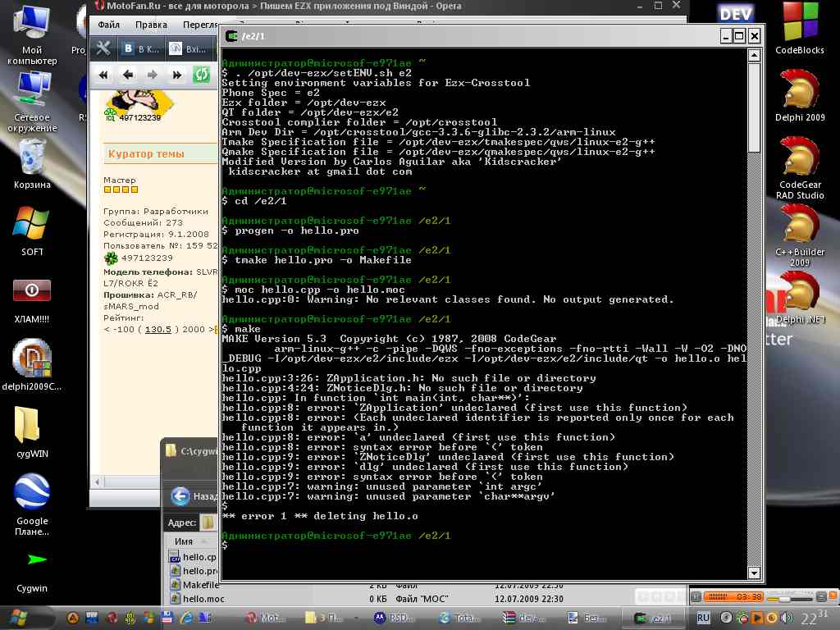Switch to the Mot... Opera taskbar button

[x=267, y=618]
